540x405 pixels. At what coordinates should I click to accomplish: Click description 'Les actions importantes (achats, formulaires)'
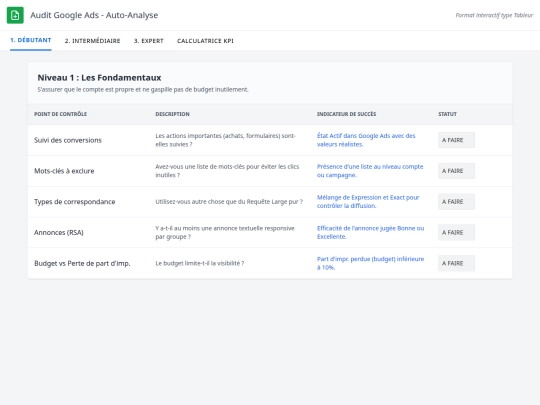click(x=225, y=140)
